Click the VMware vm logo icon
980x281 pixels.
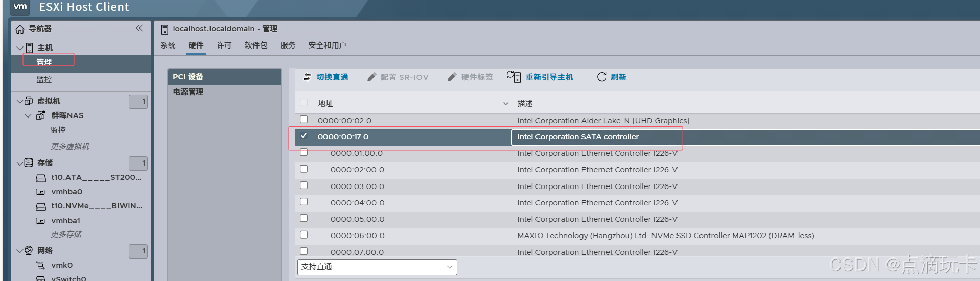(20, 7)
